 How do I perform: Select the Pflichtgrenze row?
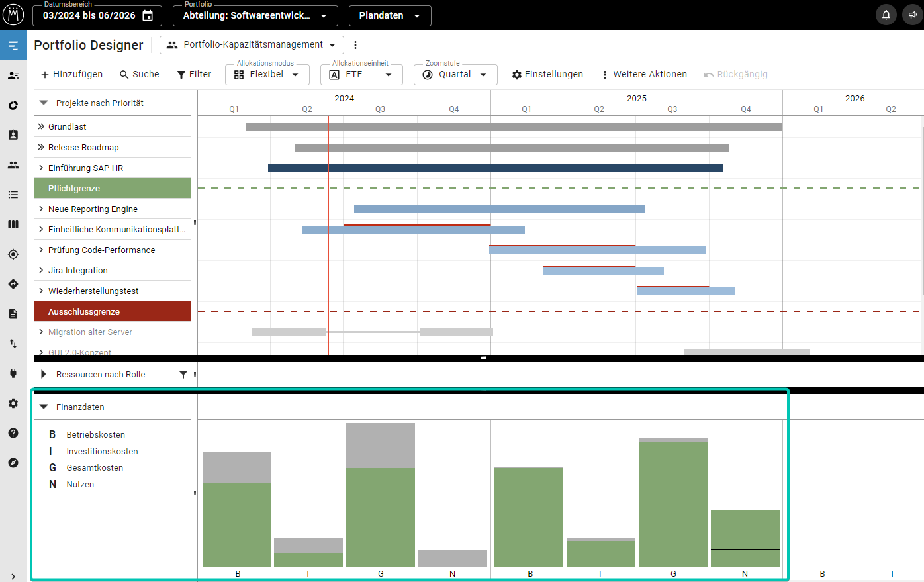pyautogui.click(x=113, y=188)
